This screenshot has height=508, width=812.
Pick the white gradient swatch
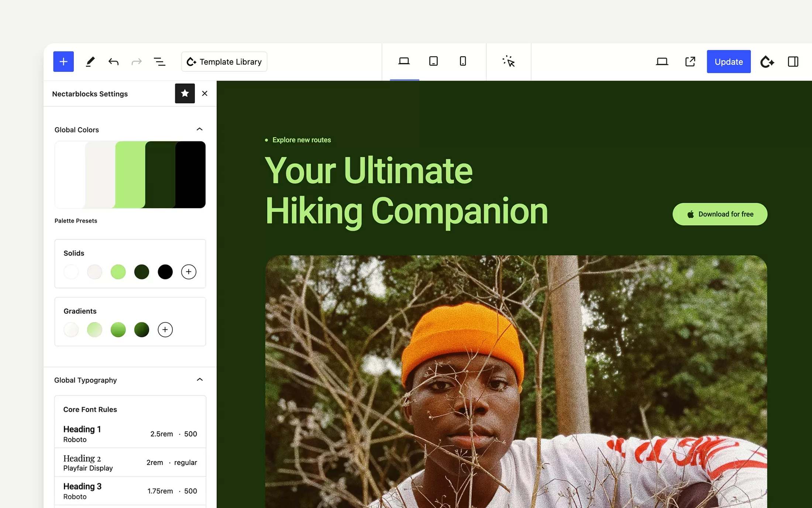[x=71, y=330]
